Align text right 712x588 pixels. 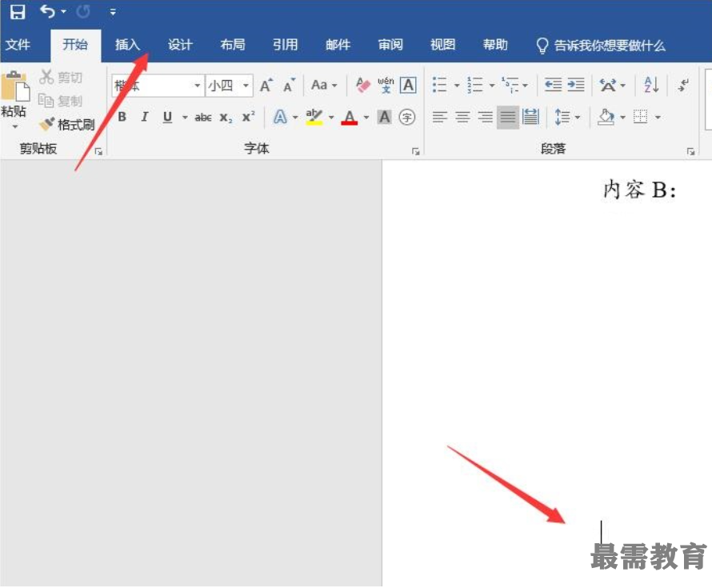point(485,117)
